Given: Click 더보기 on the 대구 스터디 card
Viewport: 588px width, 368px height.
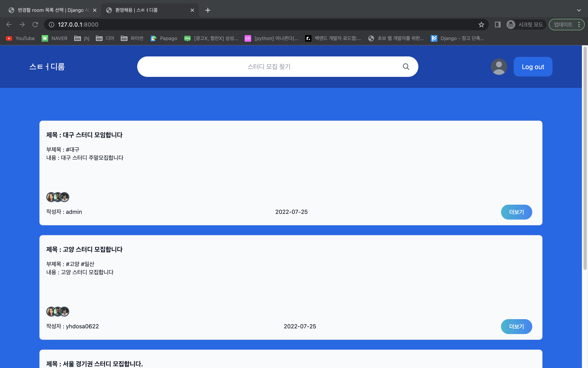Looking at the screenshot, I should (516, 212).
